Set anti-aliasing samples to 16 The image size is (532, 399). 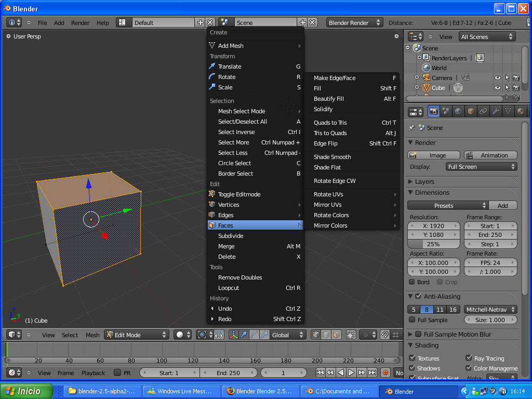pos(453,310)
